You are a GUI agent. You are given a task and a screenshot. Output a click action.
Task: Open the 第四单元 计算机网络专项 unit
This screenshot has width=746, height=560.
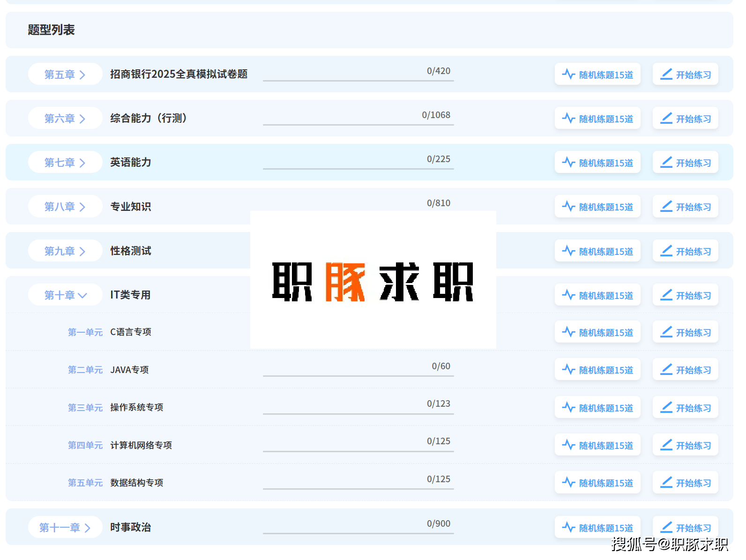click(120, 445)
